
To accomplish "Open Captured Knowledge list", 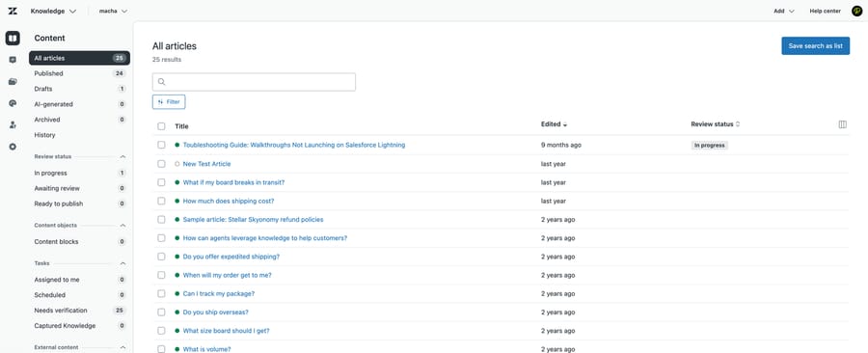I will 80,326.
